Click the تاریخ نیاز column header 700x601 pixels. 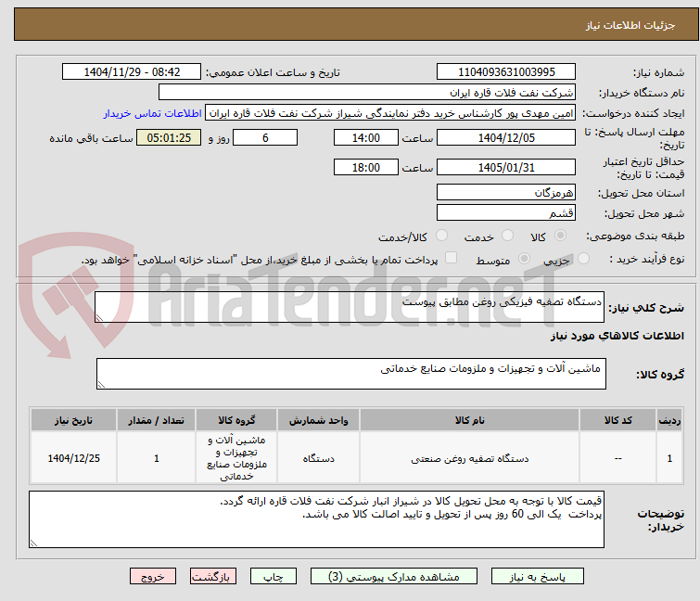[73, 420]
